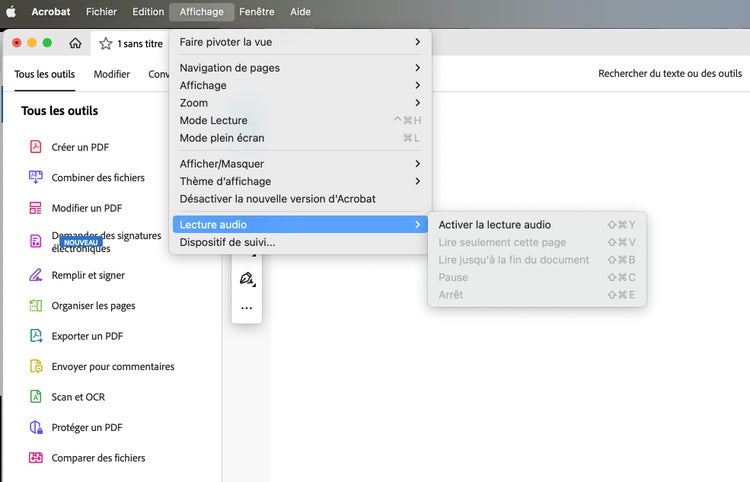
Task: Click the Rechercher du texte search field
Action: pyautogui.click(x=669, y=74)
